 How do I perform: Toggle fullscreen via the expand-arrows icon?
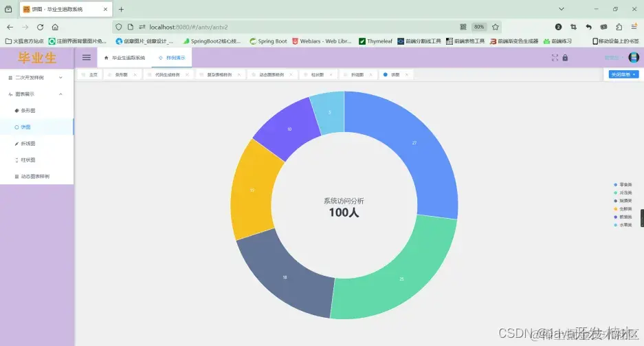[555, 58]
